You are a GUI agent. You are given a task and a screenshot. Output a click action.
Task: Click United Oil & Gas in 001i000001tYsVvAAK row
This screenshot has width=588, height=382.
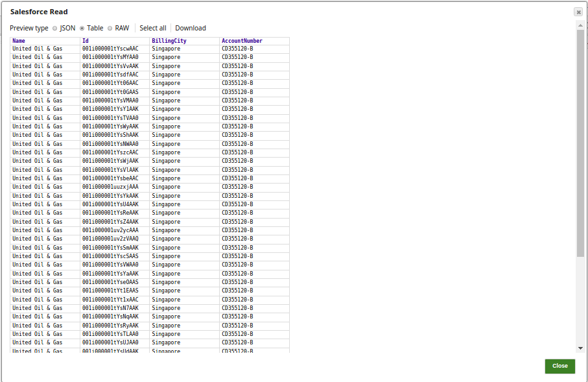[37, 66]
